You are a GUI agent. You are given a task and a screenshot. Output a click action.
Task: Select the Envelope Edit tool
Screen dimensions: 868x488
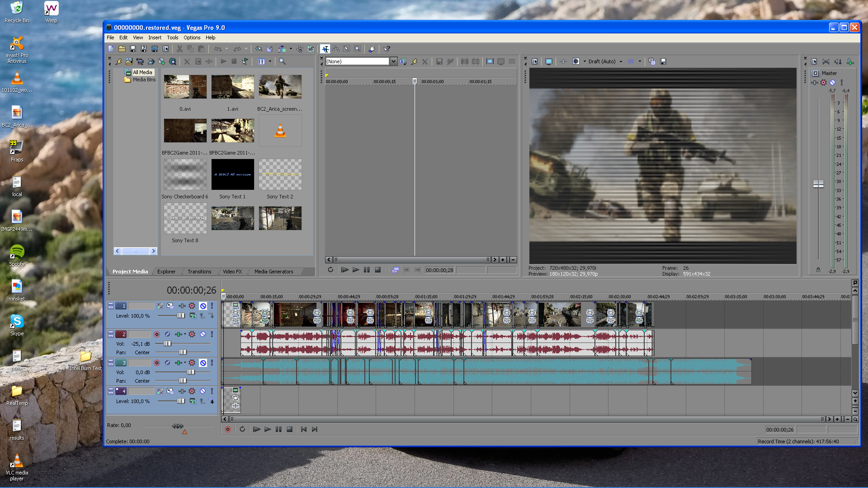[336, 49]
